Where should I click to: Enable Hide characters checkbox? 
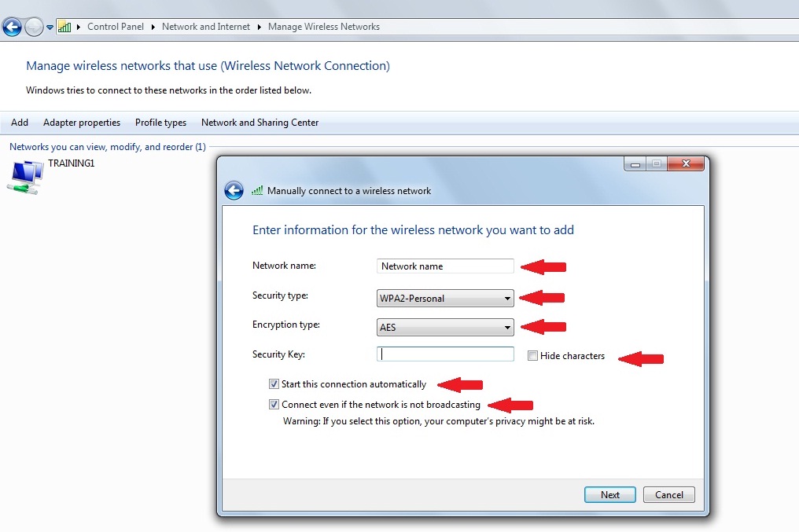coord(532,356)
